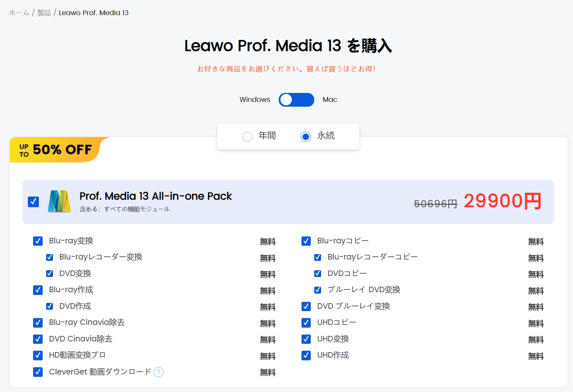Uncheck the HD動画変換プロ checkbox
Viewport: 573px width, 392px height.
pos(38,355)
